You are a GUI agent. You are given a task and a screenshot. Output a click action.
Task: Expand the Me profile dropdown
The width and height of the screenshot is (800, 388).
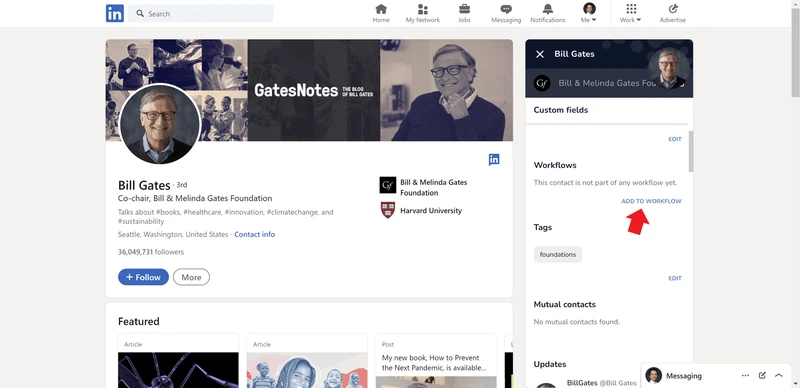click(x=589, y=14)
